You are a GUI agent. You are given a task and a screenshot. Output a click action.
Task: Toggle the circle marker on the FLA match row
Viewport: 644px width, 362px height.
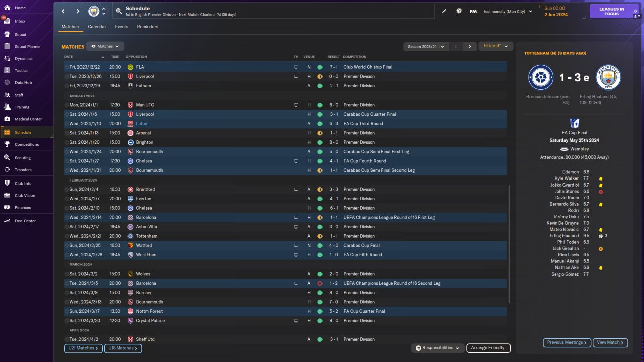coord(67,67)
